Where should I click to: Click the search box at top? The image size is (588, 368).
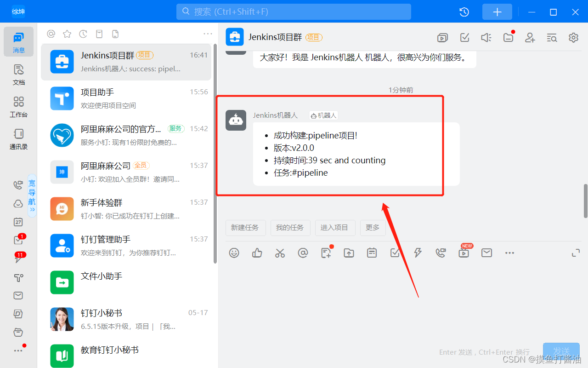pos(294,11)
